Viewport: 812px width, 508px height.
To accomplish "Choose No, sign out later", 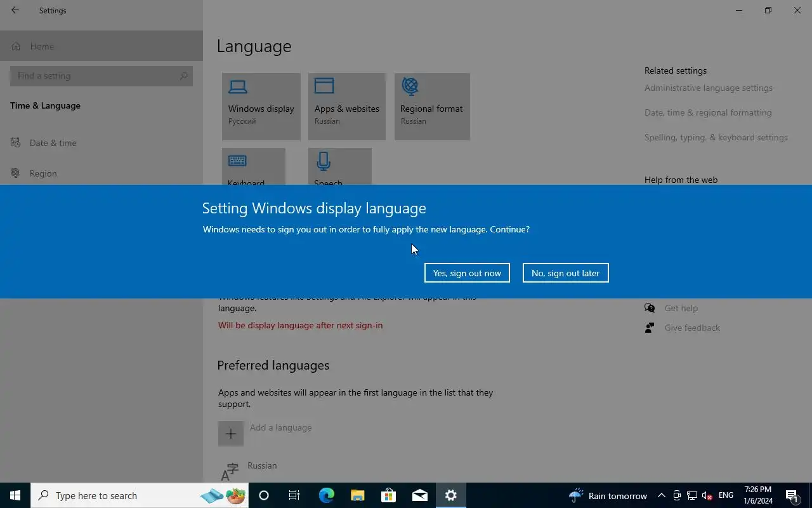I will pyautogui.click(x=565, y=273).
